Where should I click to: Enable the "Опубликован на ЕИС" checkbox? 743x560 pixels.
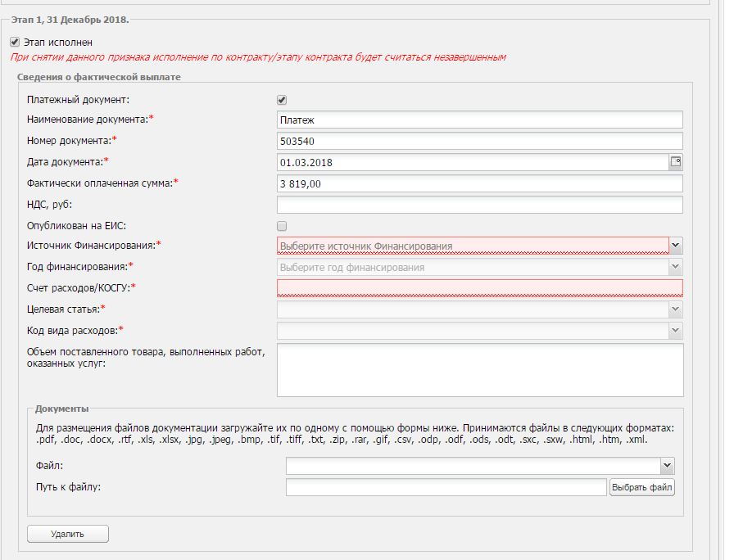click(x=282, y=226)
